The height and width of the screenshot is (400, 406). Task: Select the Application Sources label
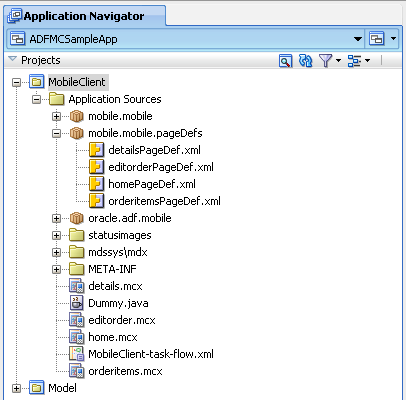coord(115,99)
